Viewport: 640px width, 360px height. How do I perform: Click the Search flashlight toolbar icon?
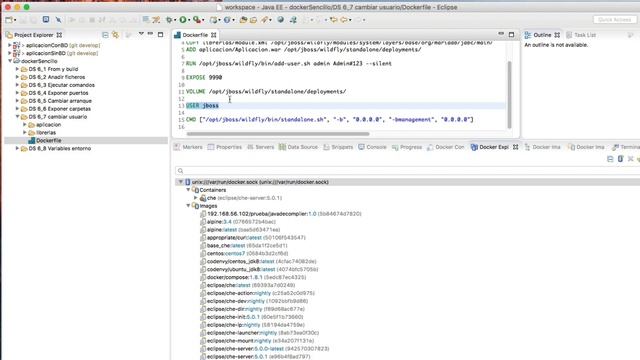[264, 20]
